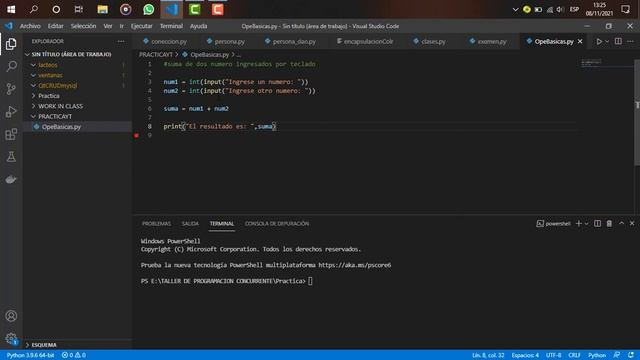Screen dimensions: 640x360
Task: Open editor More Actions ellipsis
Action: click(x=630, y=41)
